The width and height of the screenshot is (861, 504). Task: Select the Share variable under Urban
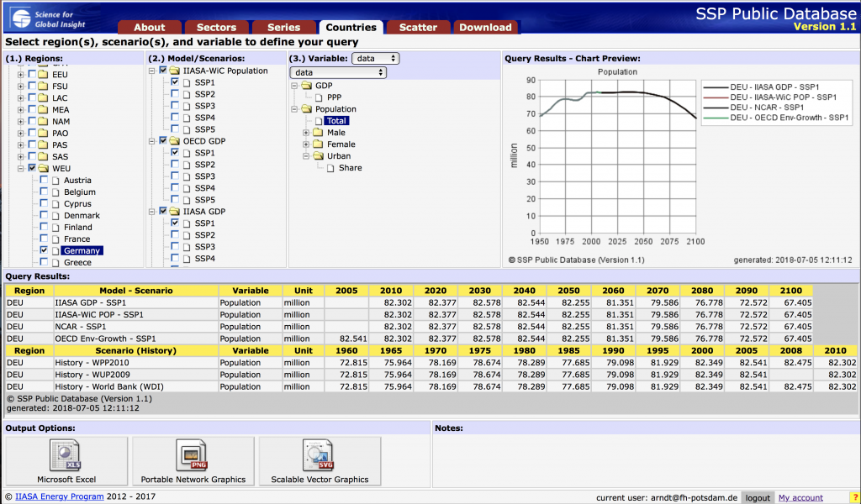tap(351, 168)
